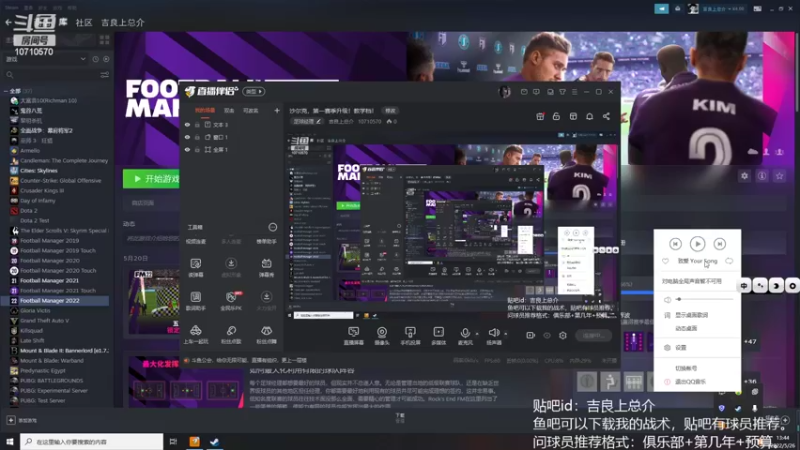Image resolution: width=800 pixels, height=450 pixels.
Task: Expand speaker options arrow
Action: point(506,334)
